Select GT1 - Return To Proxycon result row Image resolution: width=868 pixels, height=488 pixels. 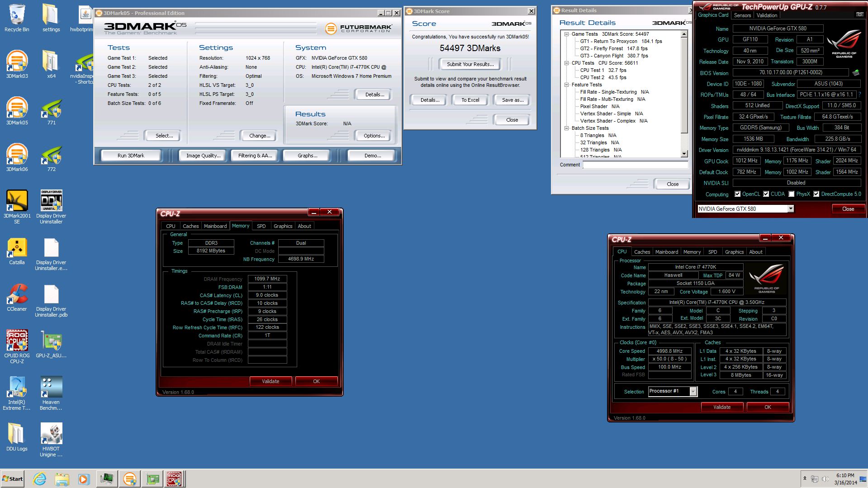coord(621,41)
